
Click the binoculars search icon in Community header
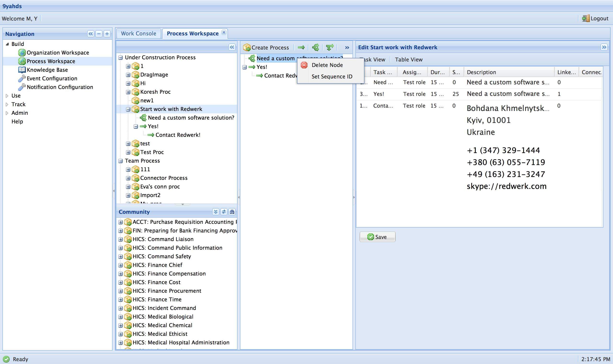[232, 212]
